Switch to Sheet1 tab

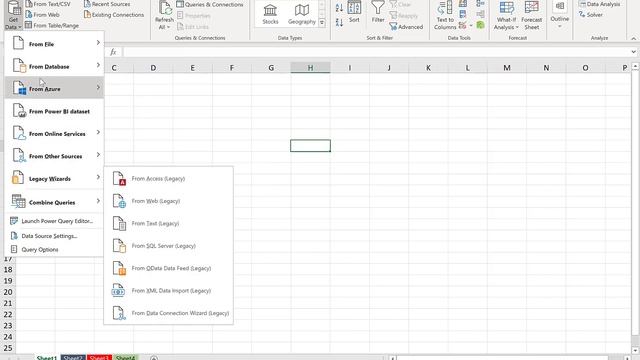[47, 358]
